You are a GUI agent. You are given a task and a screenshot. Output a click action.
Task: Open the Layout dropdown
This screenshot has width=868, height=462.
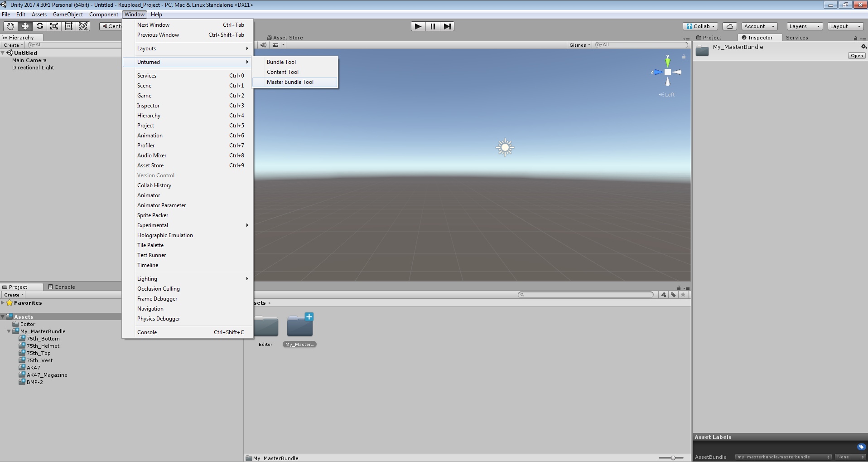tap(845, 26)
